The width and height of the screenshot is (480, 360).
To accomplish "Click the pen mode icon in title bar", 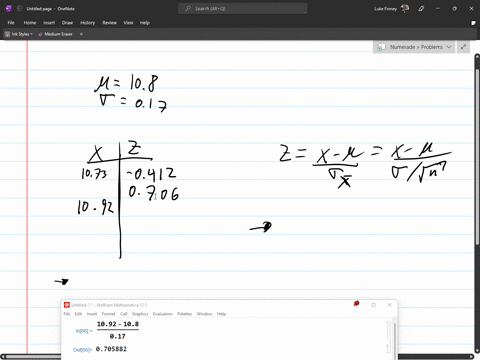I will (x=421, y=9).
